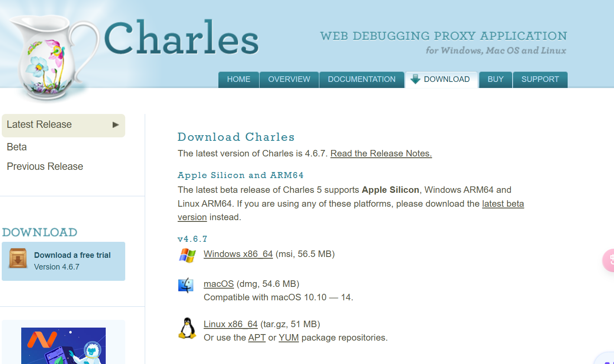Click the macOS Finder face icon
Image resolution: width=614 pixels, height=364 pixels.
coord(186,286)
